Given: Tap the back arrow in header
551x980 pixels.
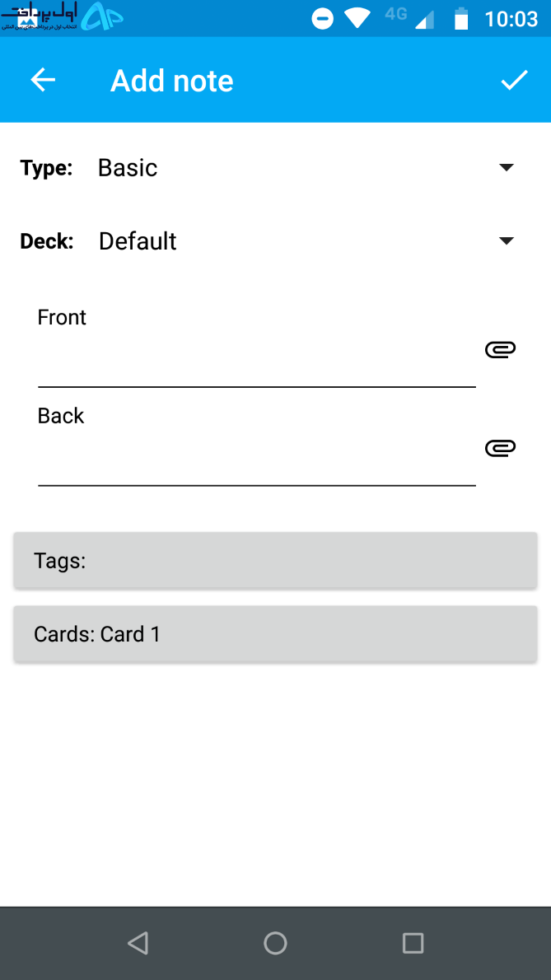Looking at the screenshot, I should [x=43, y=80].
